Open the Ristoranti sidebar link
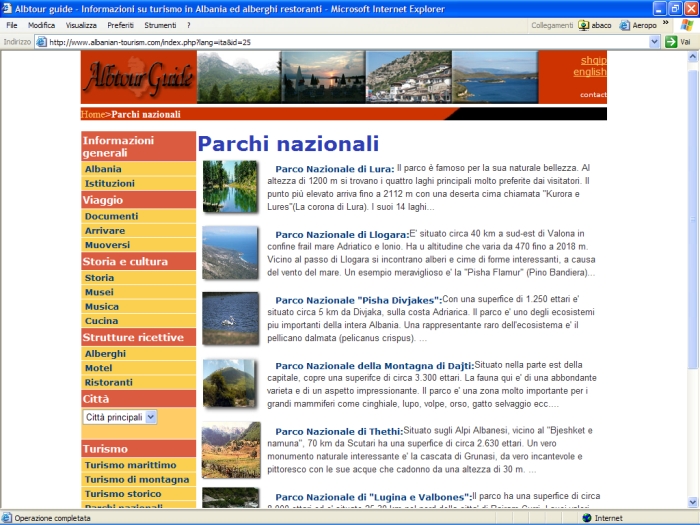700x525 pixels. [109, 382]
